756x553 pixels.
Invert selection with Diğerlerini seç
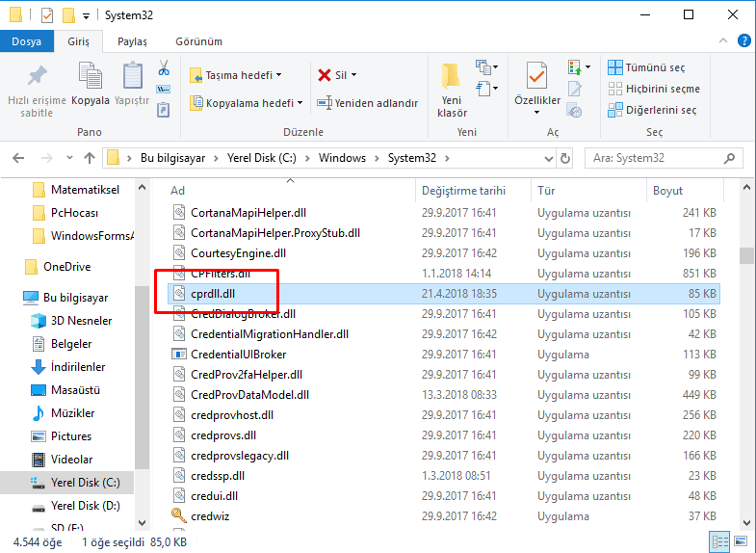point(652,110)
